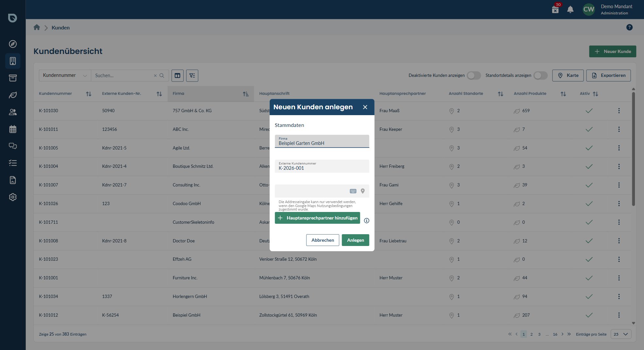
Task: Sort by Kundennummer column
Action: pos(89,94)
